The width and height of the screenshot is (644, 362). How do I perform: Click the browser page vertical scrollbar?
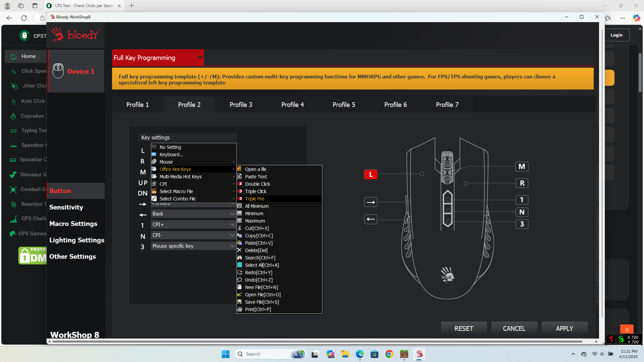(640, 72)
